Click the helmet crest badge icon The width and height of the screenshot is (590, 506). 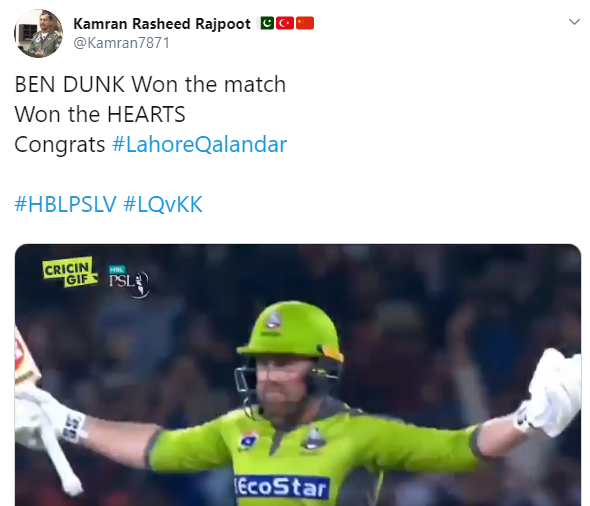pos(274,320)
